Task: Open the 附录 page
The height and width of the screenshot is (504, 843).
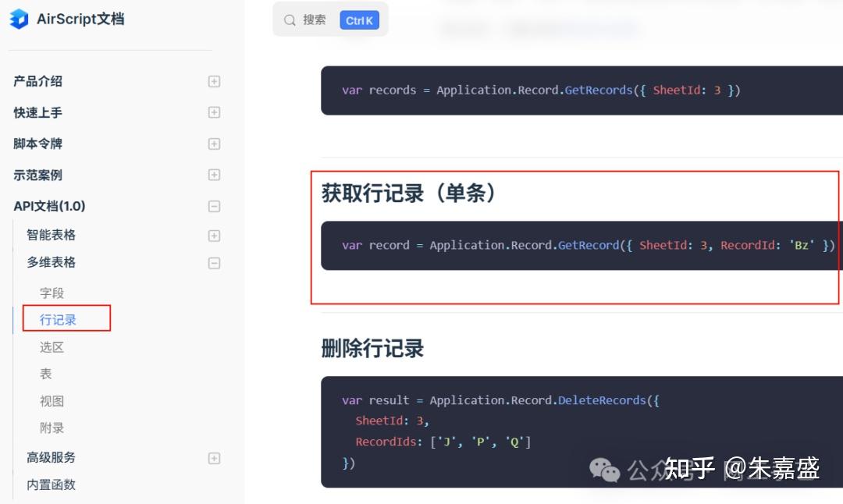Action: [52, 428]
